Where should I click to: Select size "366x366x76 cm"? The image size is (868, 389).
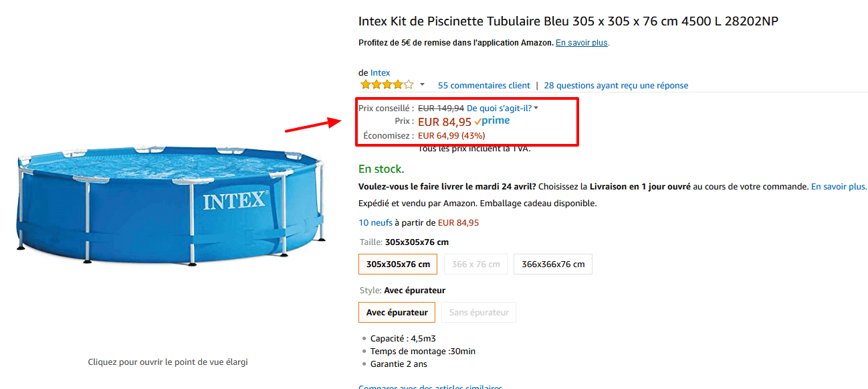click(x=552, y=264)
